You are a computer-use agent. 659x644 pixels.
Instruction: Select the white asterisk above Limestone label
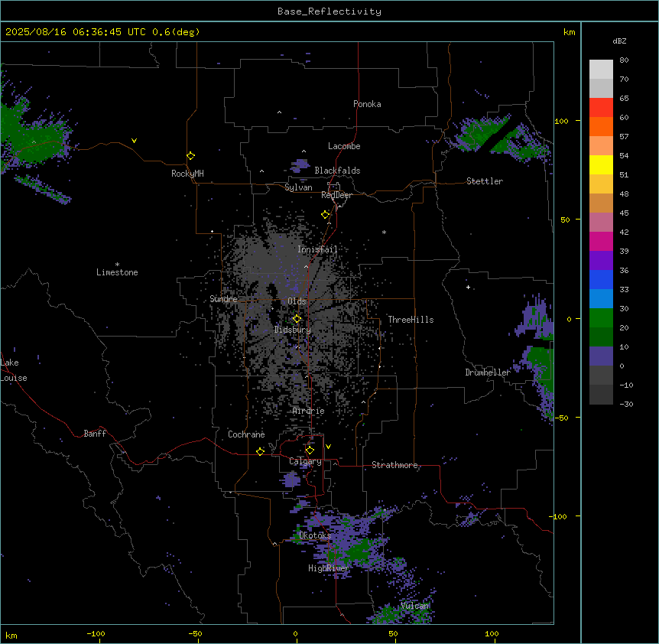(x=117, y=265)
